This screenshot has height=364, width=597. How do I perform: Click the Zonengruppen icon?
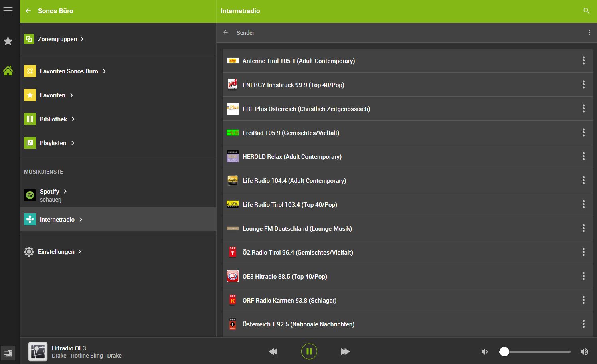[x=29, y=39]
